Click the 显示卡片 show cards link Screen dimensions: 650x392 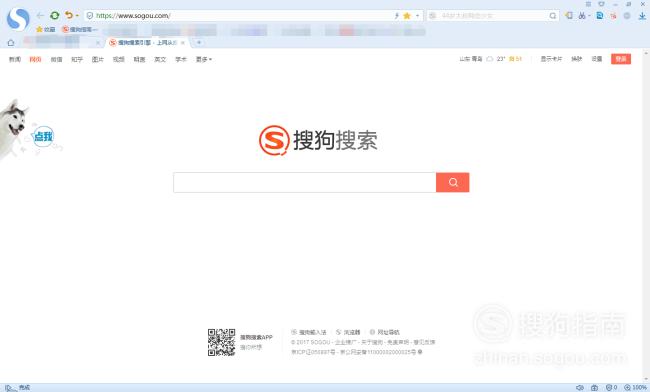point(551,59)
